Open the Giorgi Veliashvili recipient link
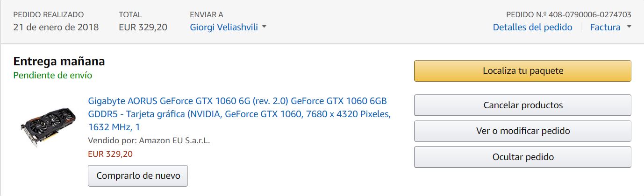This screenshot has width=644, height=196. tap(223, 27)
